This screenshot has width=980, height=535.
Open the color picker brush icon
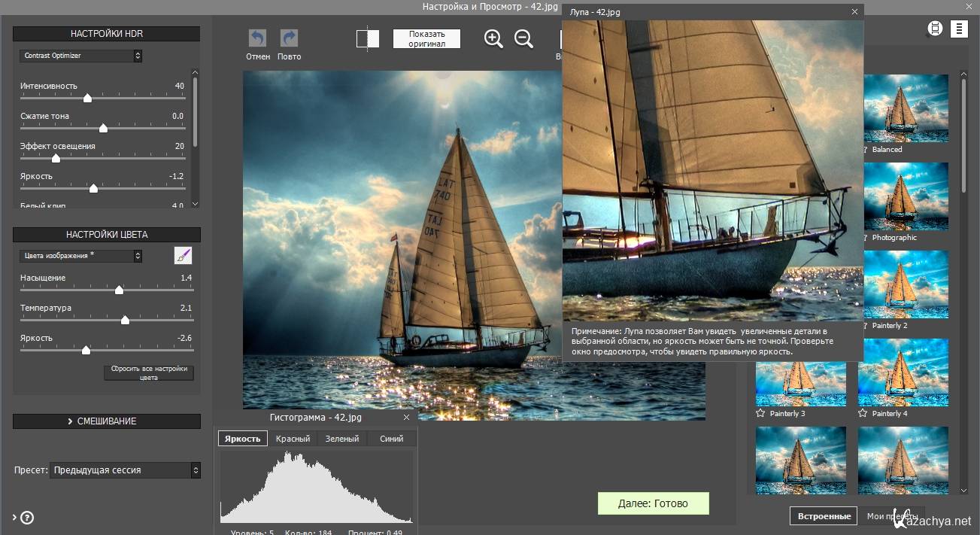[183, 256]
